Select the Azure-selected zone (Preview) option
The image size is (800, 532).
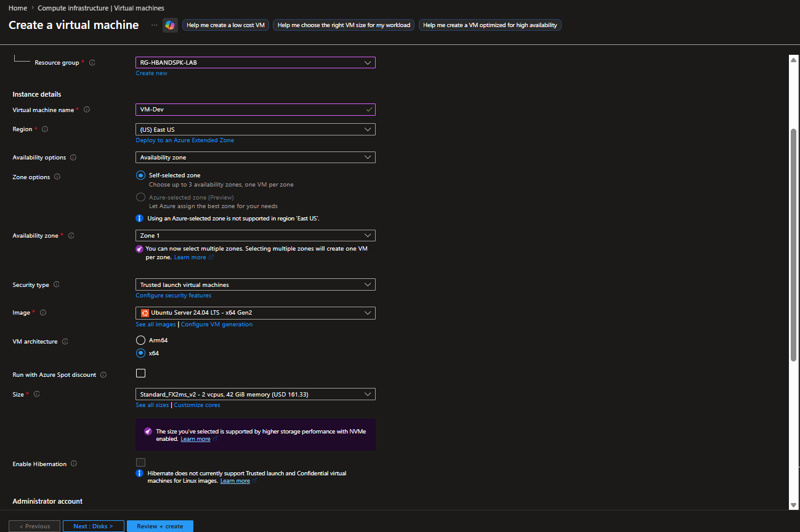[140, 198]
